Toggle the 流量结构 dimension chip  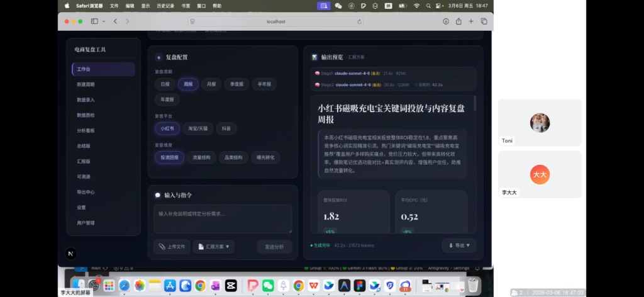[x=202, y=157]
